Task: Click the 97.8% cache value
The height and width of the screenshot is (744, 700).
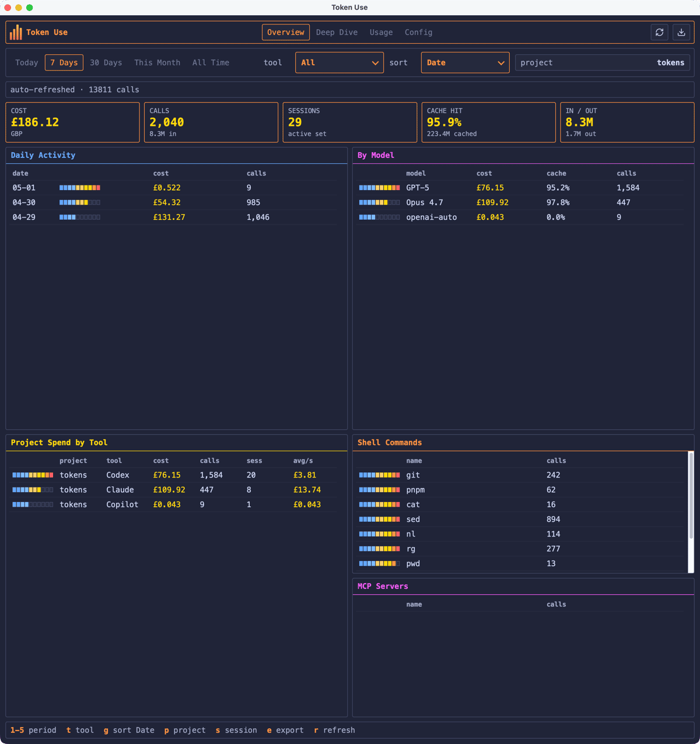Action: click(558, 202)
